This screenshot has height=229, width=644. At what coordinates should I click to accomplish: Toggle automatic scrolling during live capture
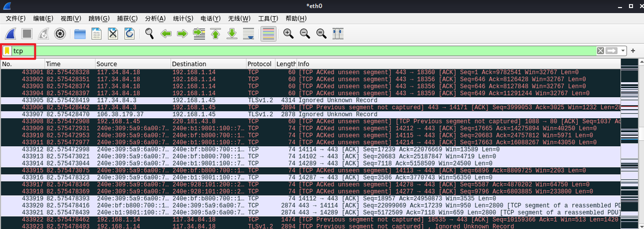click(x=248, y=34)
